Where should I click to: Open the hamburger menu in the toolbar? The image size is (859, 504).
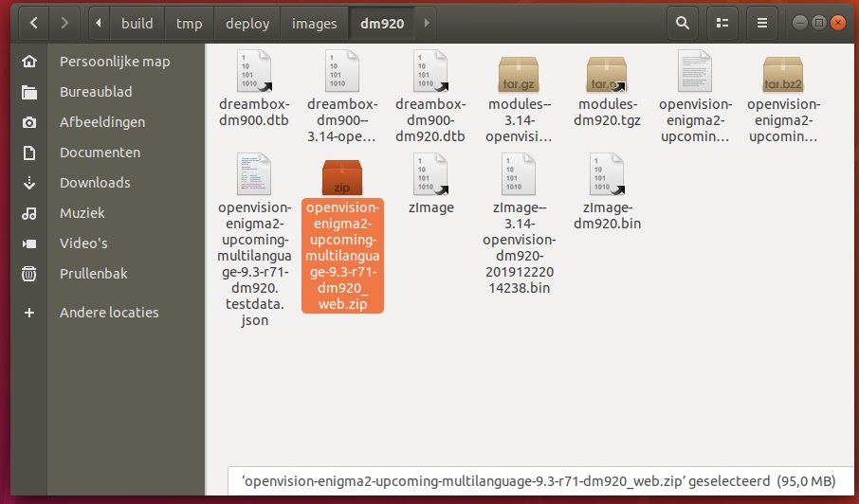pyautogui.click(x=761, y=23)
